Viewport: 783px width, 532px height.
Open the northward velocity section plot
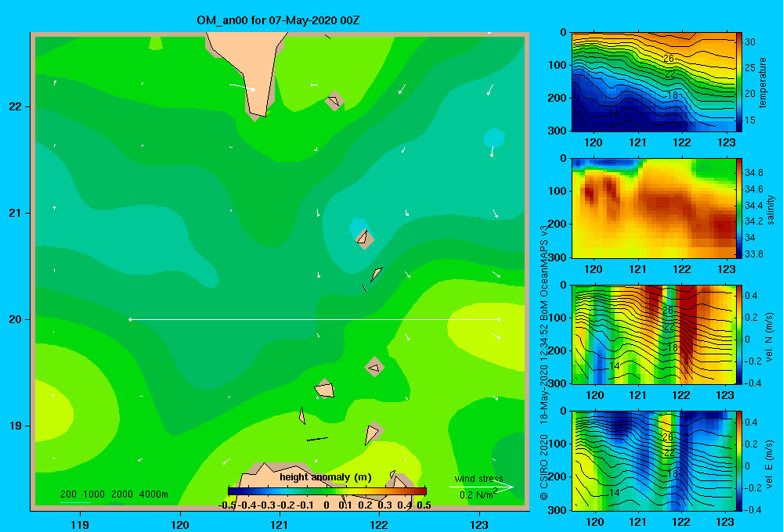[x=654, y=334]
